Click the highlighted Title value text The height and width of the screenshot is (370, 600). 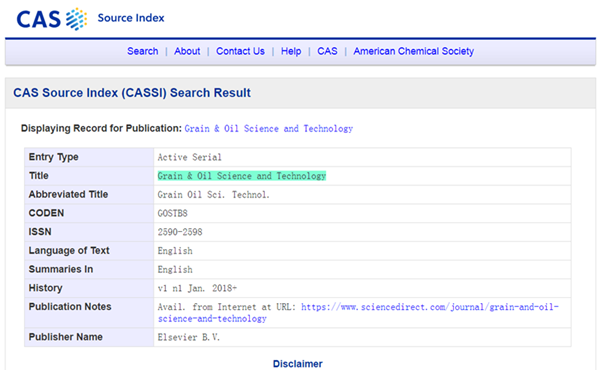242,176
